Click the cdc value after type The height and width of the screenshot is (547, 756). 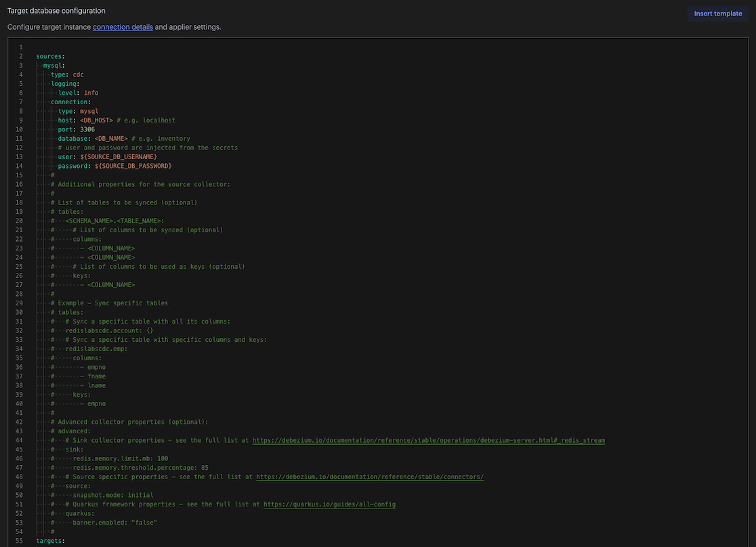78,74
